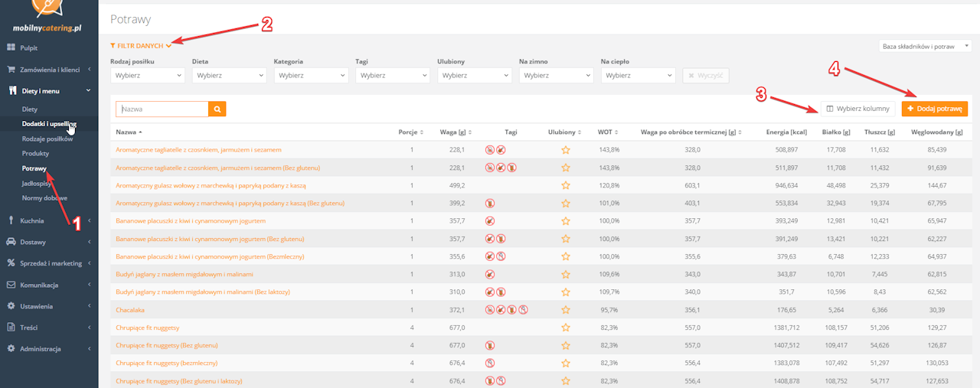Open Sprzedaż i marketing percent icon menu
This screenshot has height=388, width=980.
(x=51, y=263)
